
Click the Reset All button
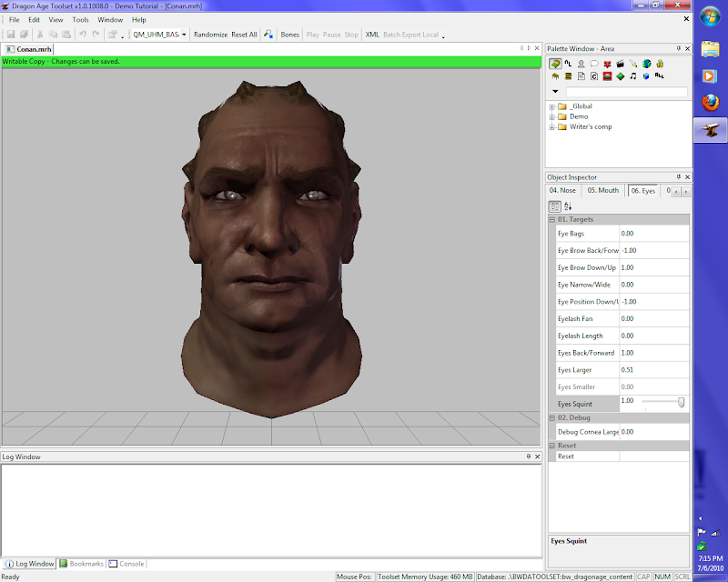click(x=244, y=35)
